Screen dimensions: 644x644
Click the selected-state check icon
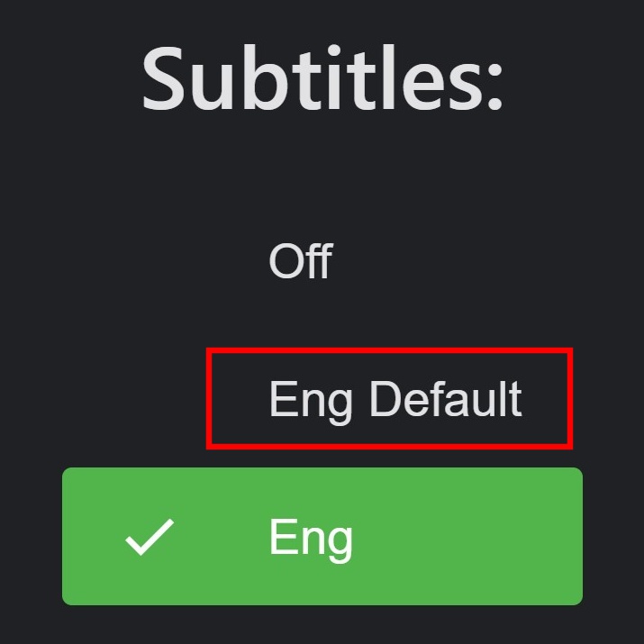point(150,538)
